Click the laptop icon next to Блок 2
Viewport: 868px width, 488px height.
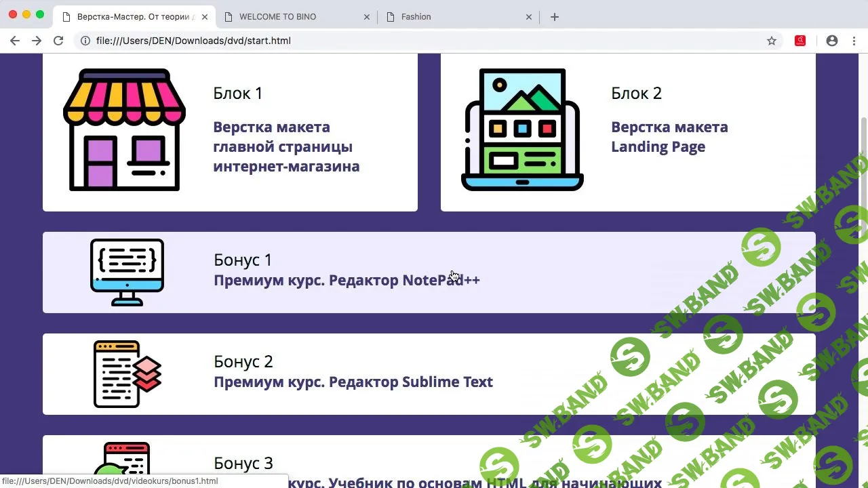pyautogui.click(x=522, y=129)
